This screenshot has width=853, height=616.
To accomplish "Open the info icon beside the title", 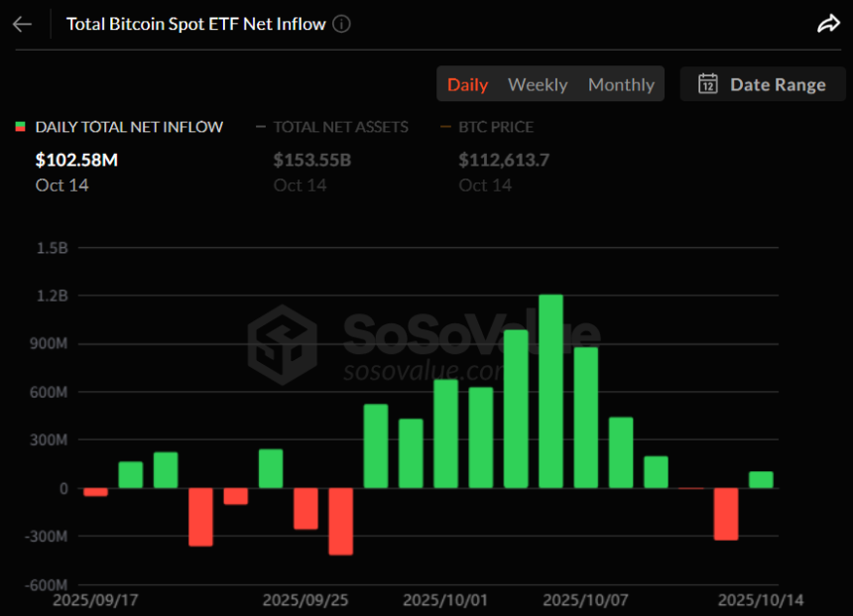I will point(341,24).
